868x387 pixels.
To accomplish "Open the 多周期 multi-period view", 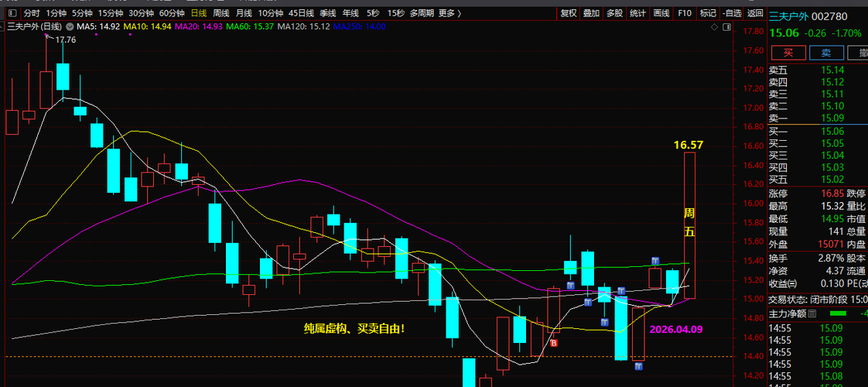I will (422, 13).
